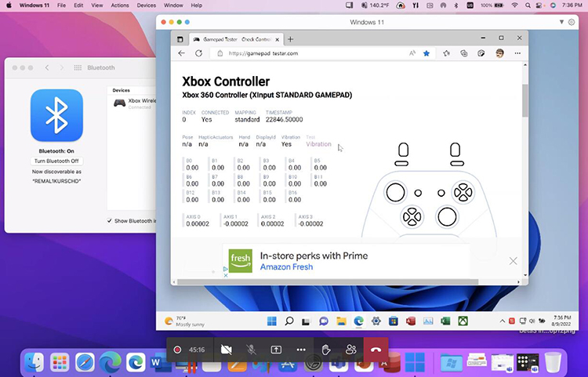
Task: Share screen in the call bar
Action: point(276,350)
